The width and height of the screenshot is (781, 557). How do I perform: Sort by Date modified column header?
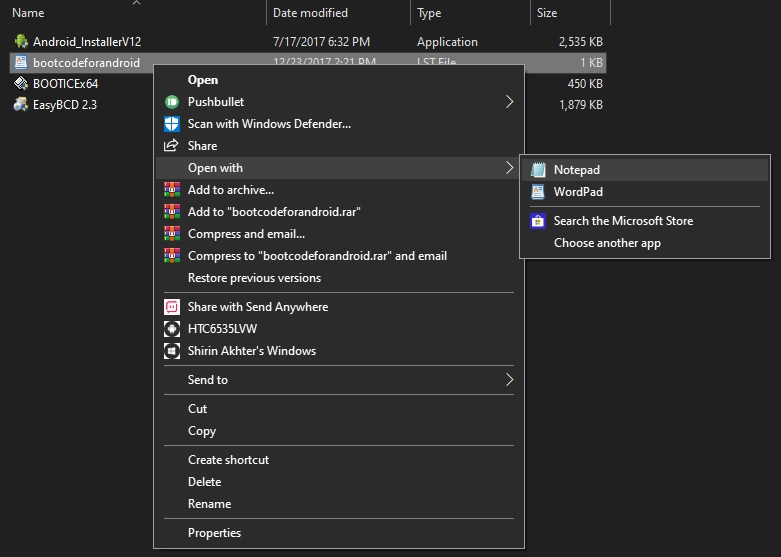(310, 13)
